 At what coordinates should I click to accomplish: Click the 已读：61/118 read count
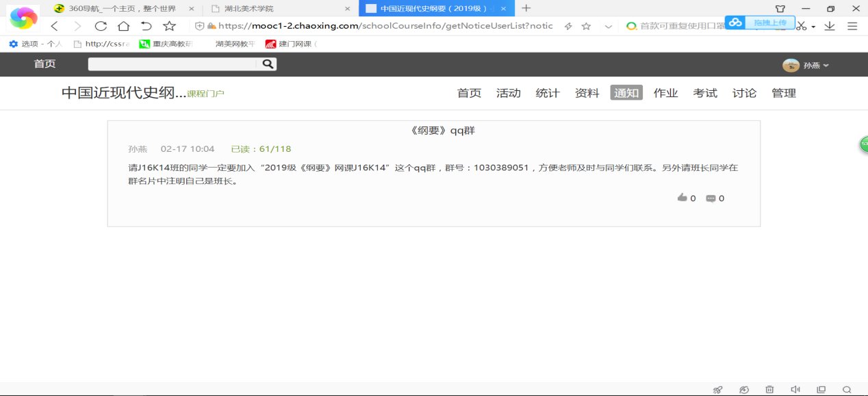pos(261,149)
